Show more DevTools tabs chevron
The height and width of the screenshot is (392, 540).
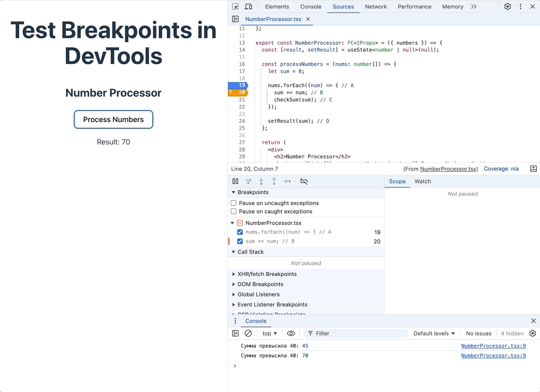474,6
